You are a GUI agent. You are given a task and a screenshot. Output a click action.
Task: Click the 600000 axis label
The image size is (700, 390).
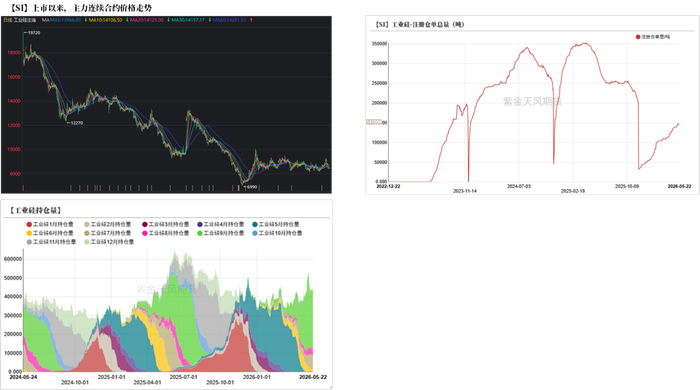[13, 259]
